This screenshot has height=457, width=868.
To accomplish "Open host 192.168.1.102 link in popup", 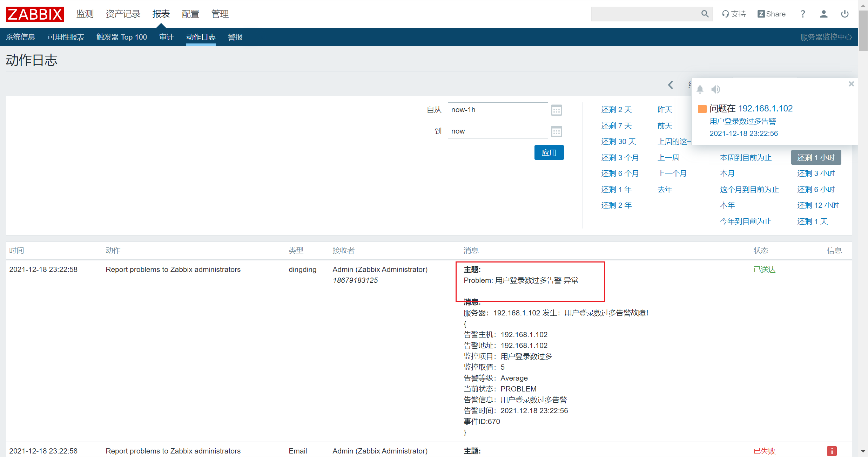I will click(x=765, y=109).
